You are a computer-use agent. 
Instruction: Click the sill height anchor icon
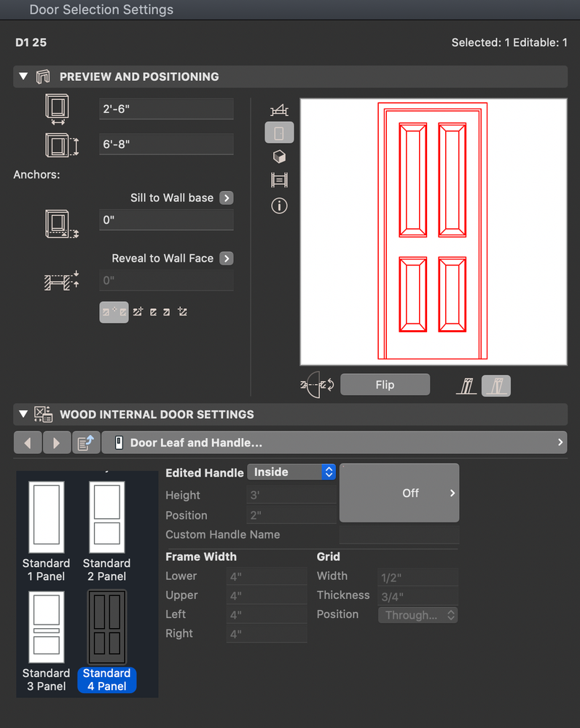coord(62,224)
